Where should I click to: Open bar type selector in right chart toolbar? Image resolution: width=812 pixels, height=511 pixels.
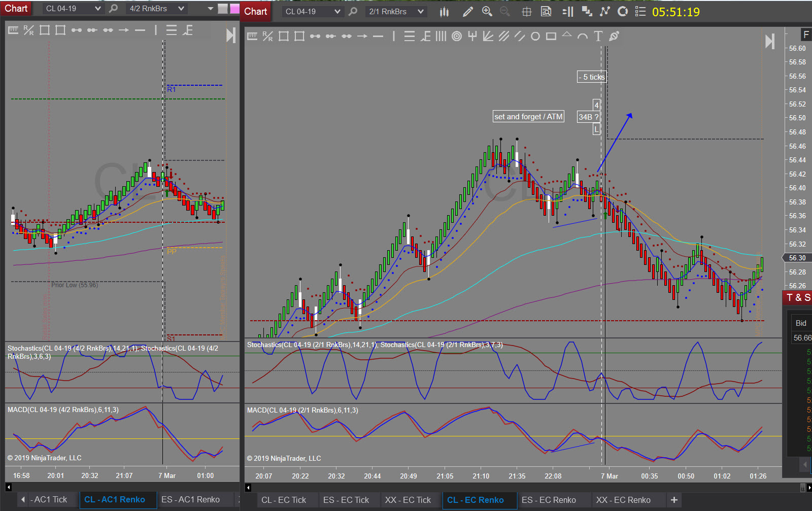(444, 12)
